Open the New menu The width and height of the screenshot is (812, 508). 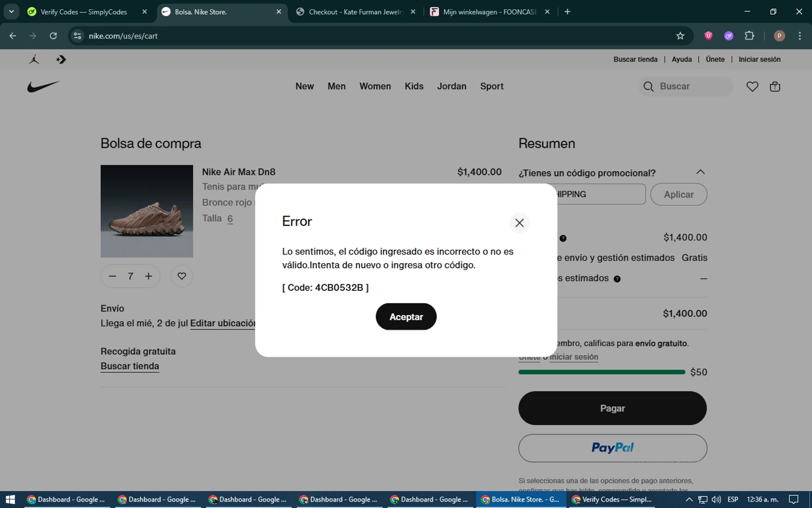(x=305, y=87)
